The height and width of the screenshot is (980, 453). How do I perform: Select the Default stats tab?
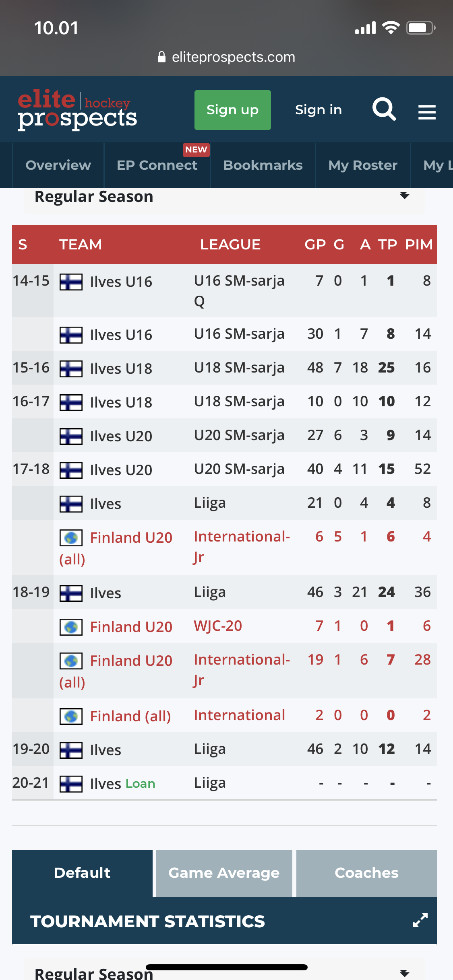pos(82,873)
